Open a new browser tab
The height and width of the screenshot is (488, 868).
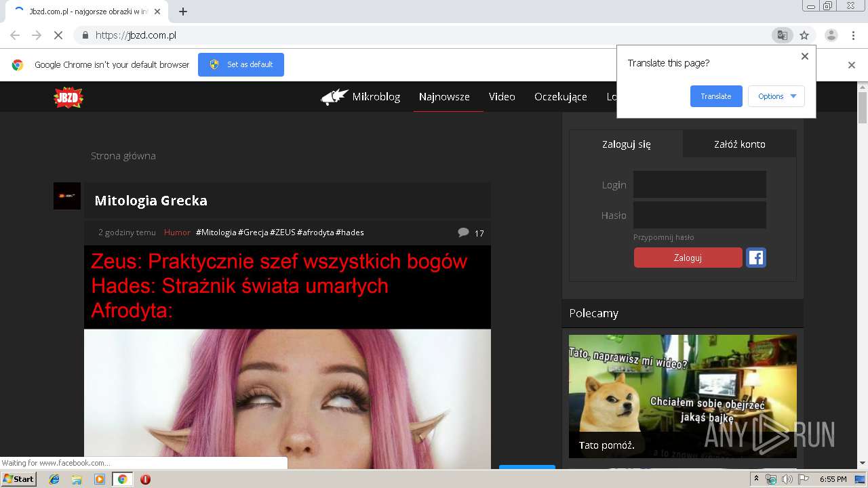pos(182,12)
